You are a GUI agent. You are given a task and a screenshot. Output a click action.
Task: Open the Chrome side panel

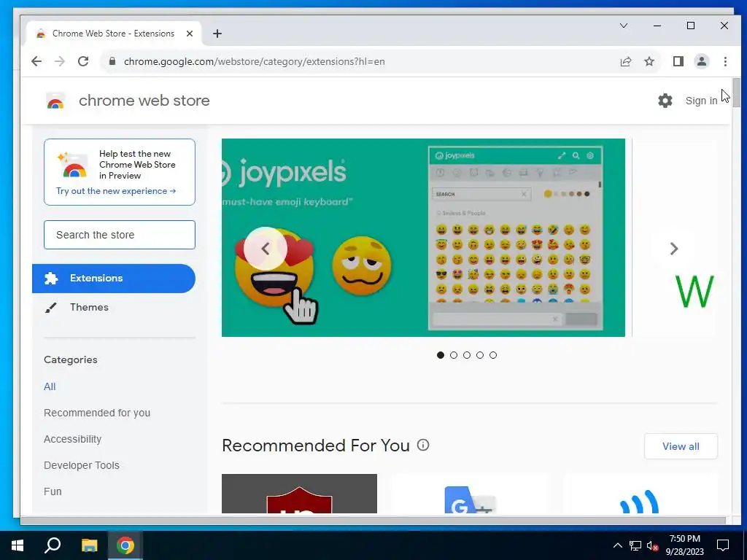coord(678,61)
